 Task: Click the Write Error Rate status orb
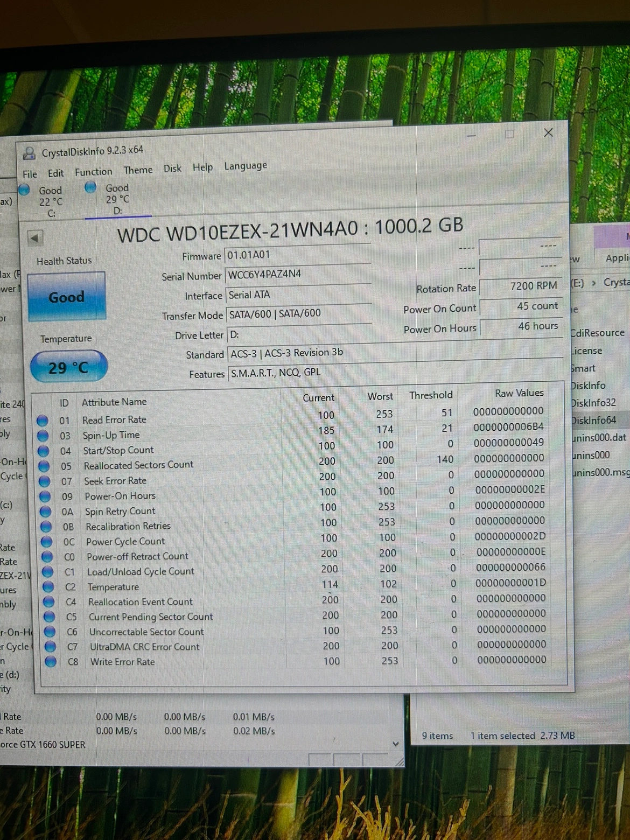[x=51, y=662]
